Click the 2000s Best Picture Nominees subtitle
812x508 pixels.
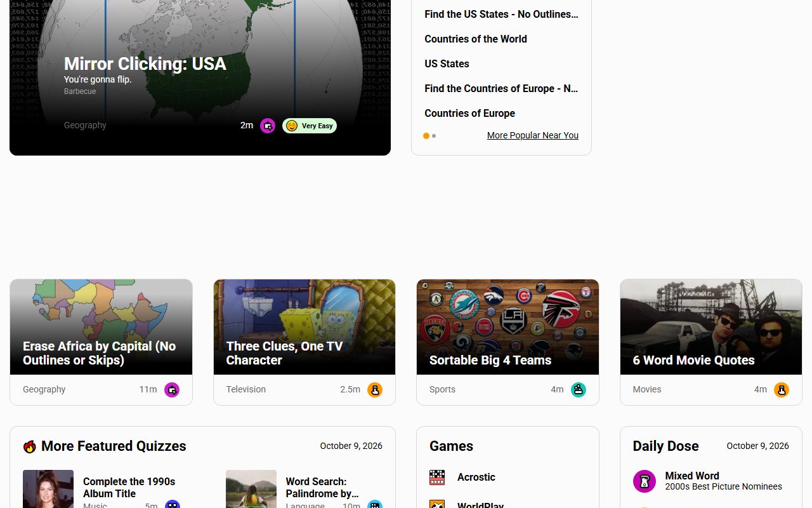pyautogui.click(x=724, y=486)
